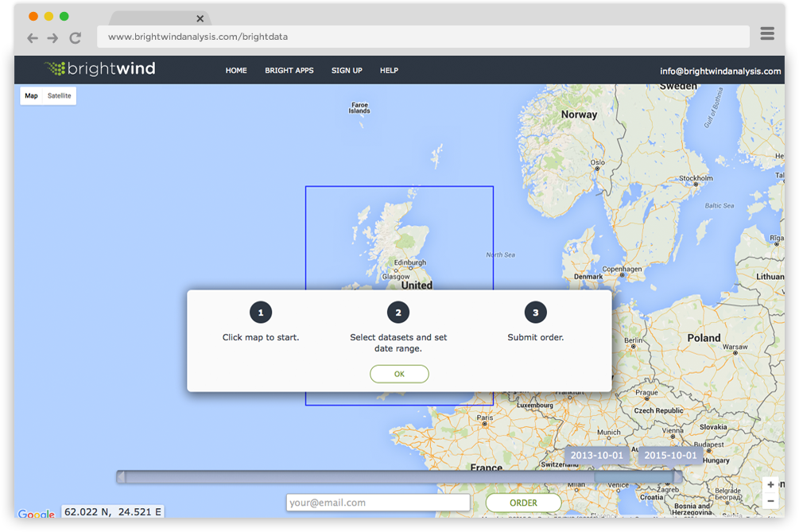
Task: Open the BRIGHT APPS menu
Action: click(289, 71)
